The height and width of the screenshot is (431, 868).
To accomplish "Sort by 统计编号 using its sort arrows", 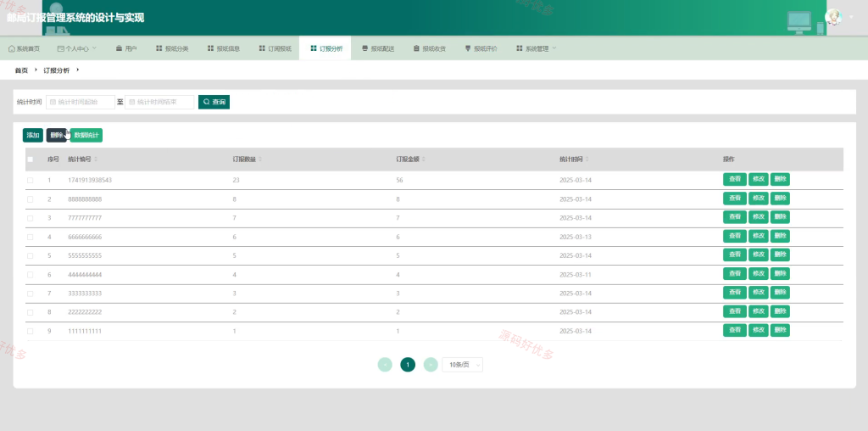I will point(96,160).
